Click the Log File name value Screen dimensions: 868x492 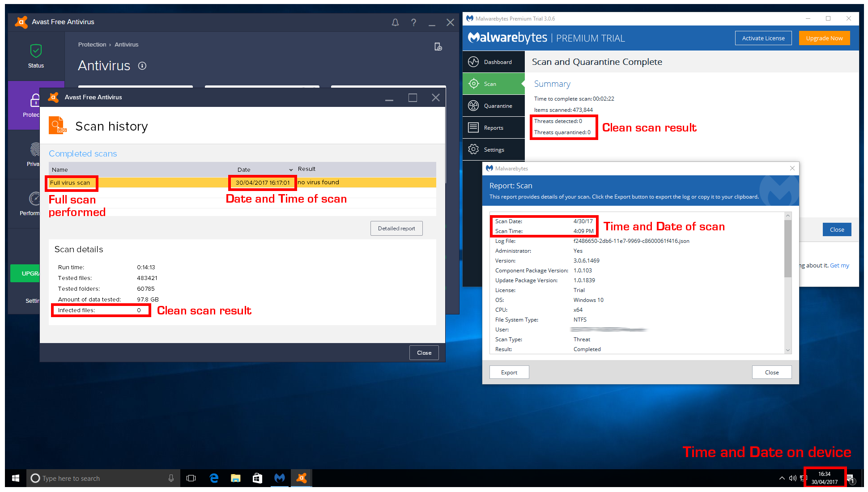pyautogui.click(x=631, y=241)
